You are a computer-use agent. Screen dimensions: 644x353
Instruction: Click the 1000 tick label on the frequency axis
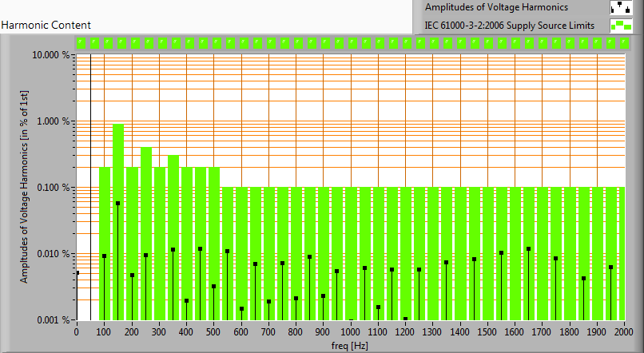pos(350,331)
